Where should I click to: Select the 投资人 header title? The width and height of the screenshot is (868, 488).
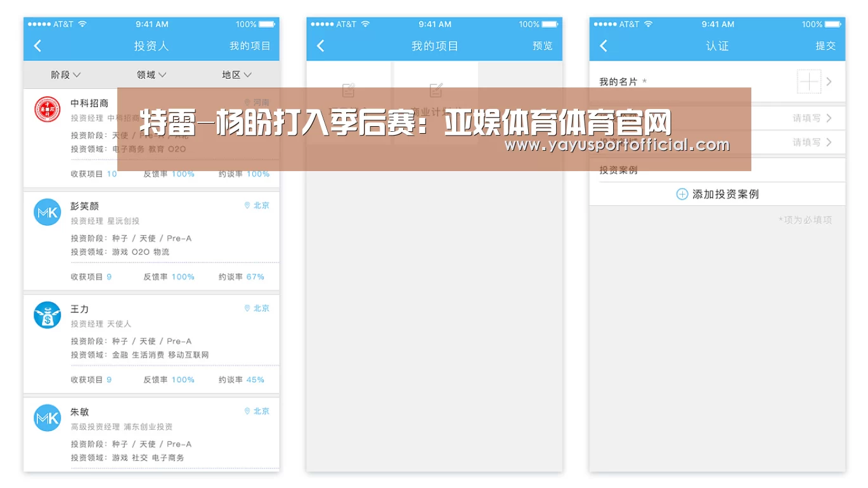tap(152, 46)
